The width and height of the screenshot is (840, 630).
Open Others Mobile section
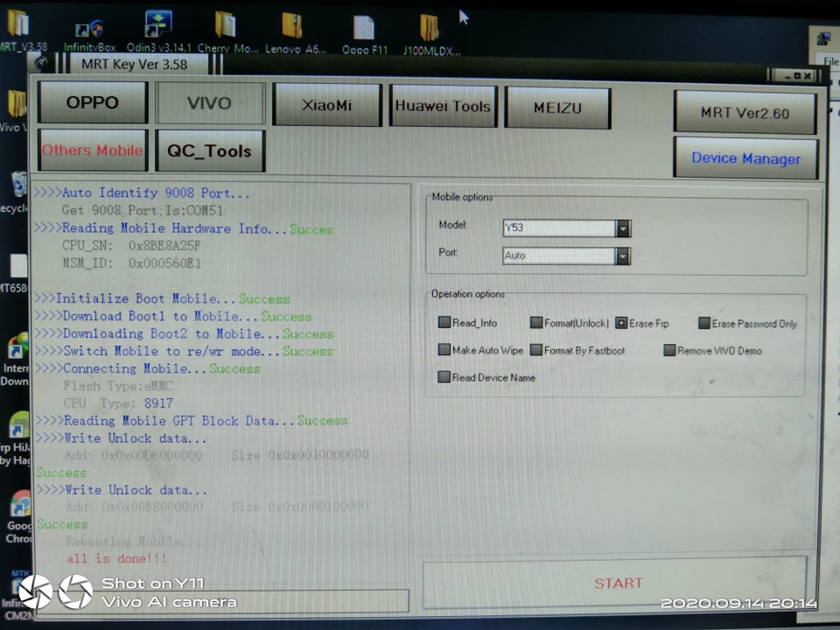click(93, 150)
